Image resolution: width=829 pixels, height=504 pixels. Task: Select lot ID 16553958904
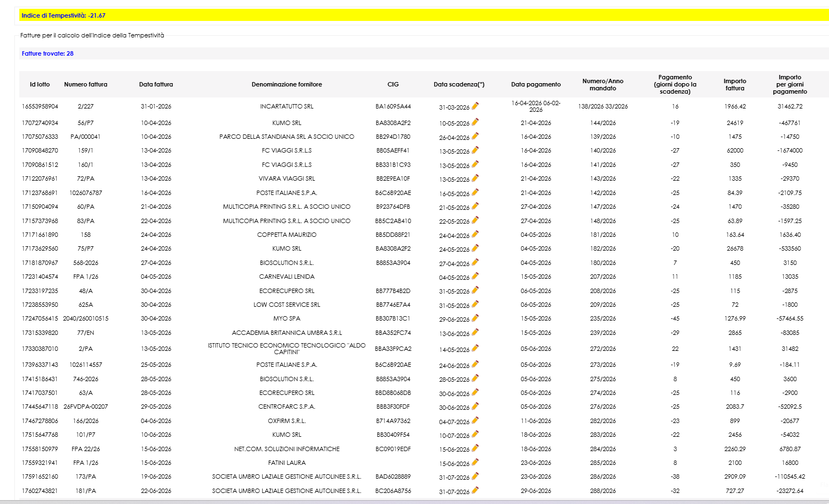click(40, 106)
